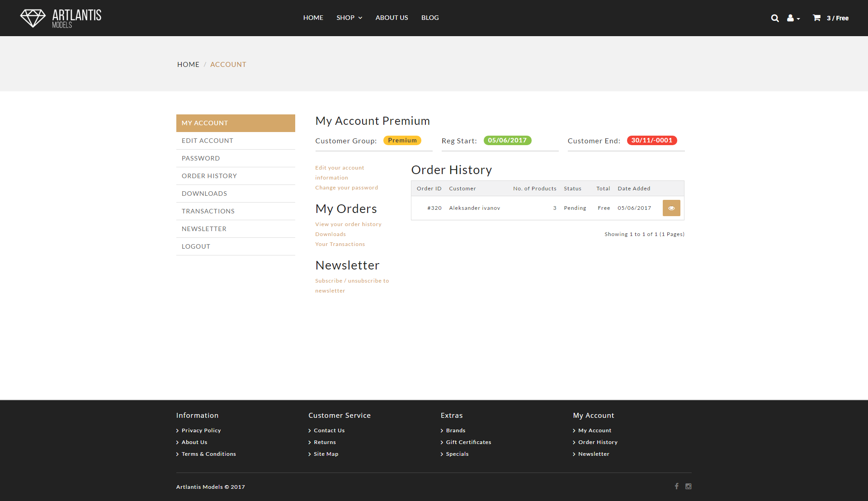The image size is (868, 501).
Task: Click Change your password link
Action: [346, 188]
